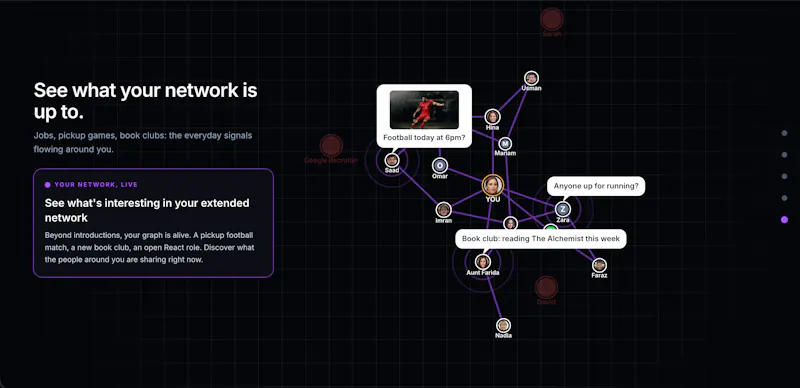Click Nadia's avatar node
This screenshot has width=800, height=388.
pyautogui.click(x=503, y=325)
